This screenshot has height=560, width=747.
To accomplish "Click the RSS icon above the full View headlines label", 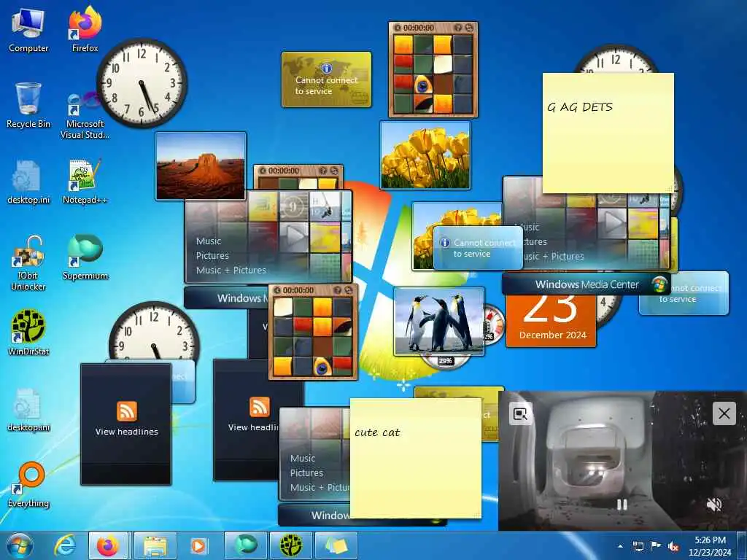I will click(x=127, y=411).
